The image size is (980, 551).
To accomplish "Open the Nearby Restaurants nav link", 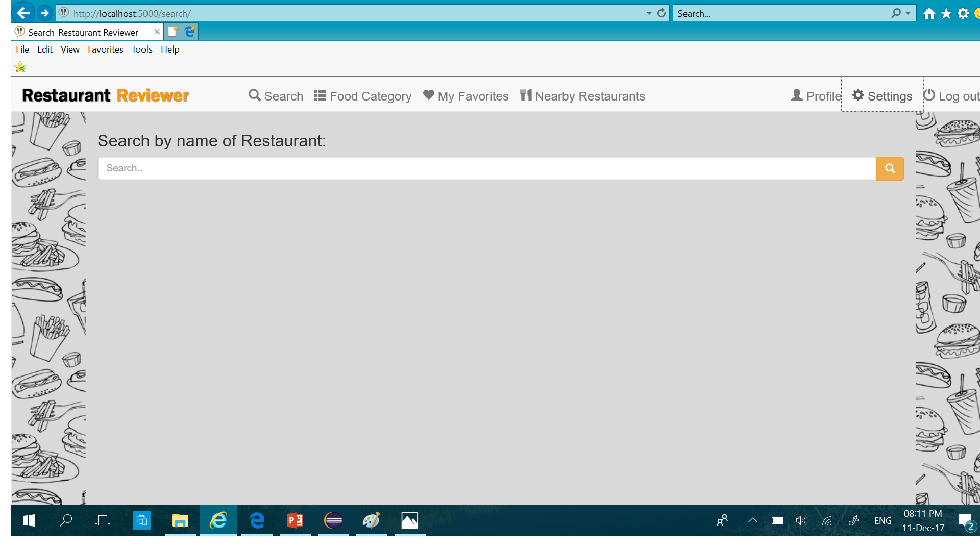I will (582, 96).
